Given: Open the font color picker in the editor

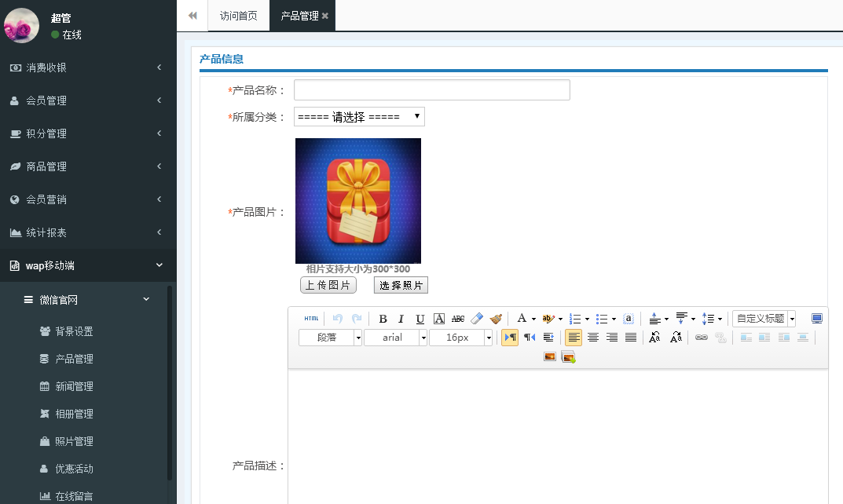Looking at the screenshot, I should coord(522,318).
